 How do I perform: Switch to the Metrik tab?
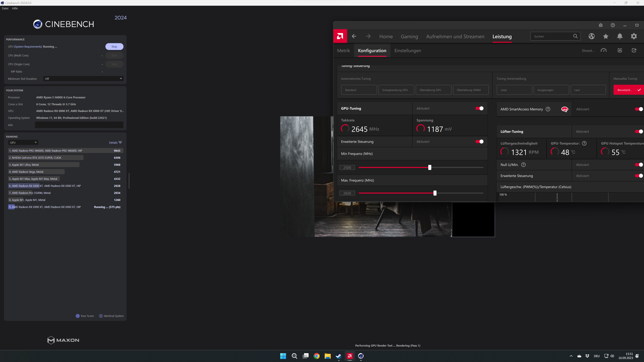pos(343,50)
